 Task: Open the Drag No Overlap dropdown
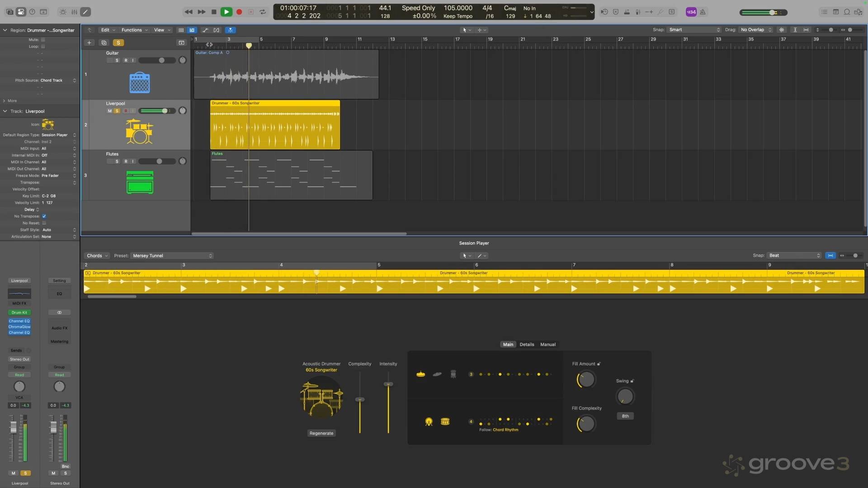pos(756,30)
